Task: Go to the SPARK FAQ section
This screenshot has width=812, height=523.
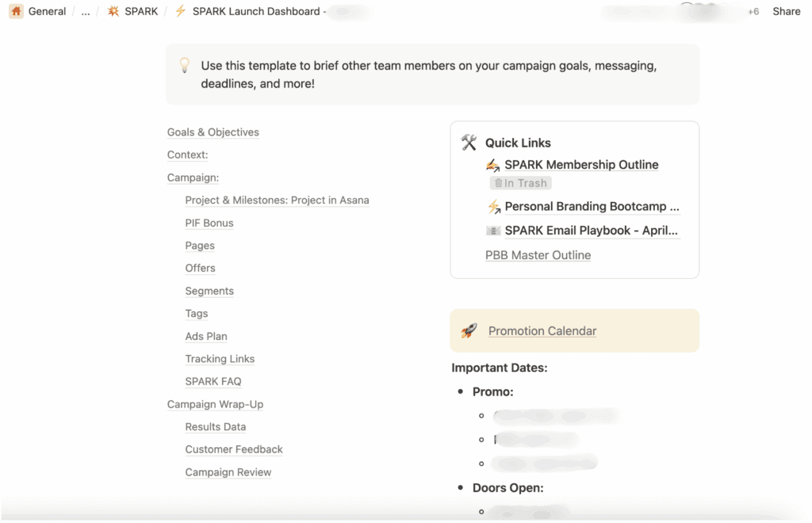Action: (x=213, y=381)
